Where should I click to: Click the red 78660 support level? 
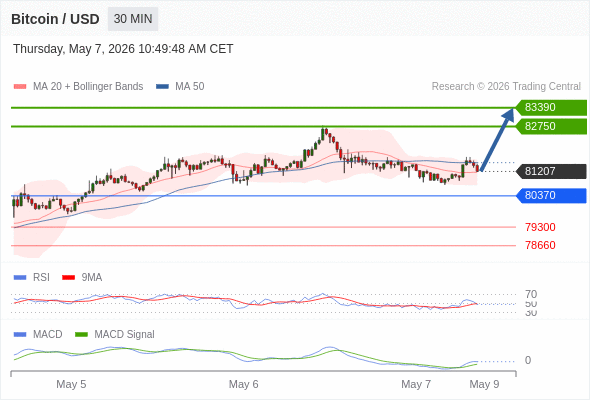540,245
